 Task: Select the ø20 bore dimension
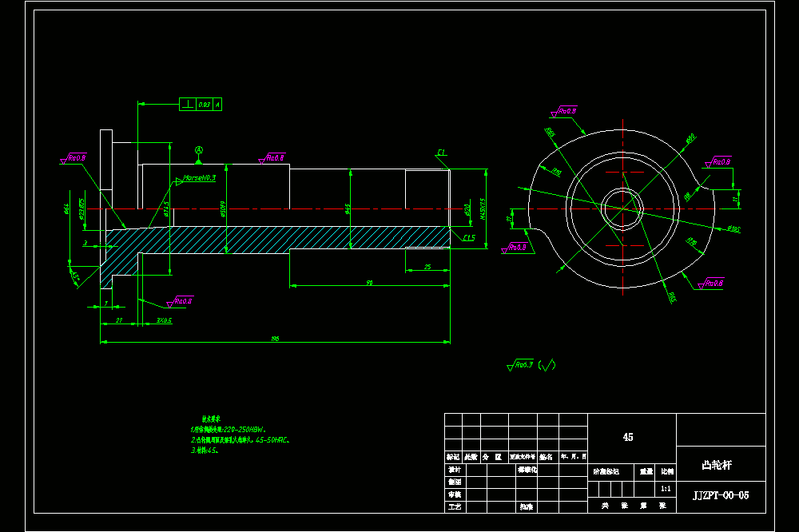click(467, 210)
